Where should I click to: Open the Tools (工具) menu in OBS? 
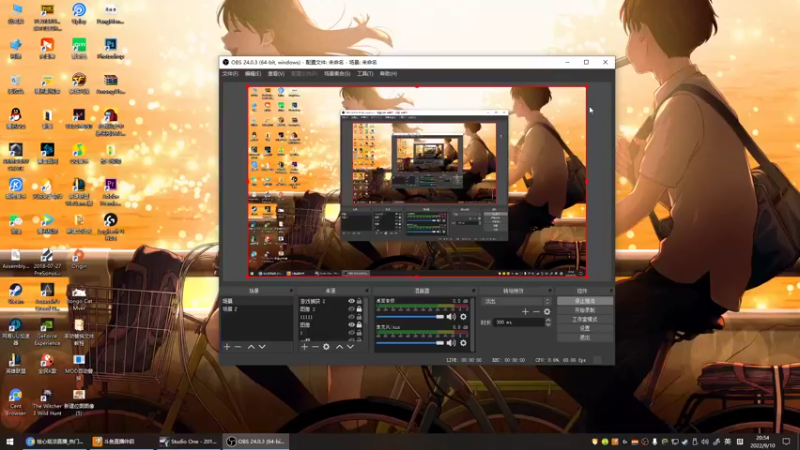[365, 73]
